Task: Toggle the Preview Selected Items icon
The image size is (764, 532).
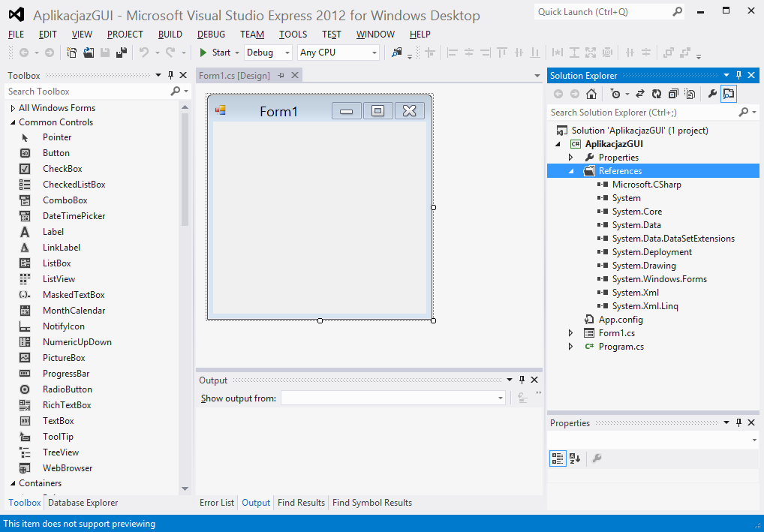Action: 729,94
